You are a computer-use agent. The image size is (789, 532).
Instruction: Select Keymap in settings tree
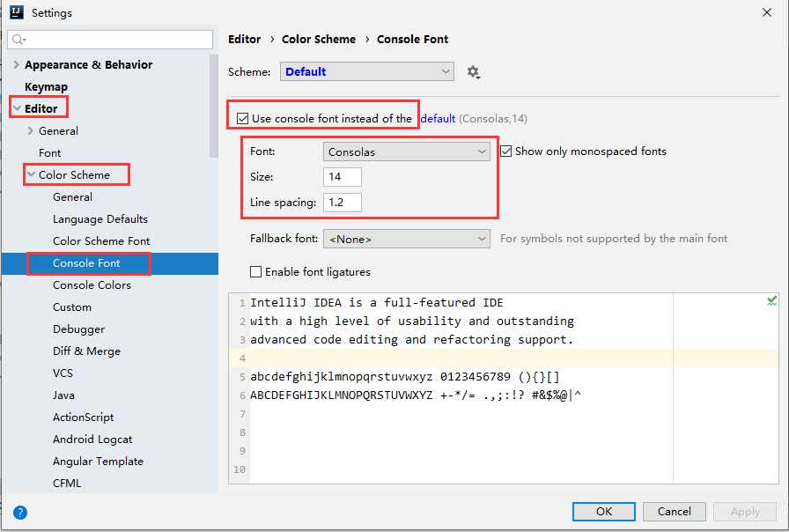click(x=47, y=86)
